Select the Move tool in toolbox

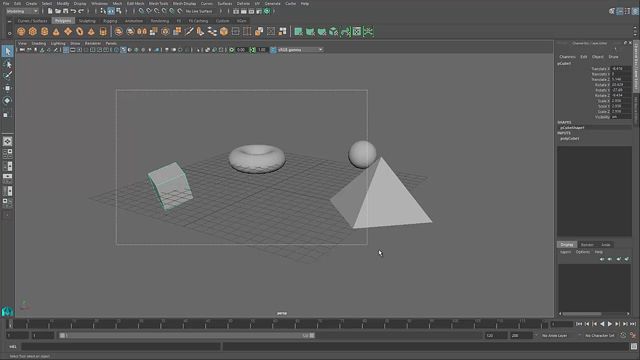tap(7, 88)
